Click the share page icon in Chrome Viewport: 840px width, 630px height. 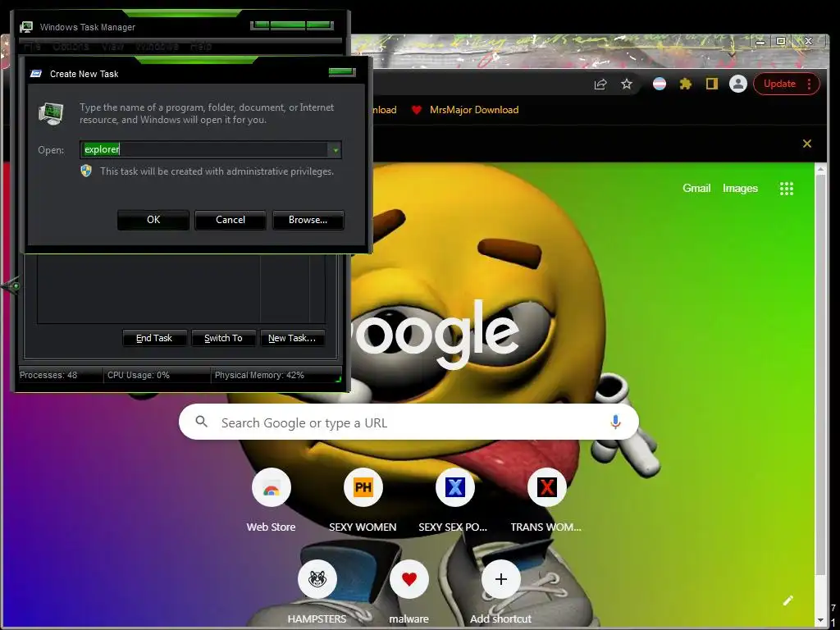coord(600,84)
